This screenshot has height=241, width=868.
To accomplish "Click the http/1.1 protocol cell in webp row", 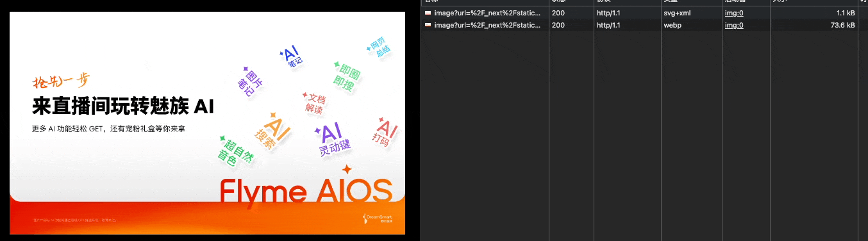I will [x=608, y=25].
